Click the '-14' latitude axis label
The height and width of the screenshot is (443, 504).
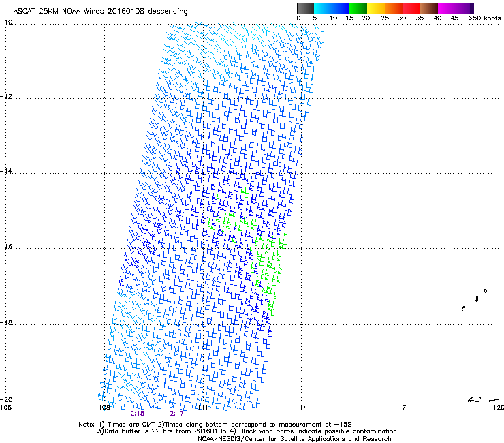pos(6,171)
